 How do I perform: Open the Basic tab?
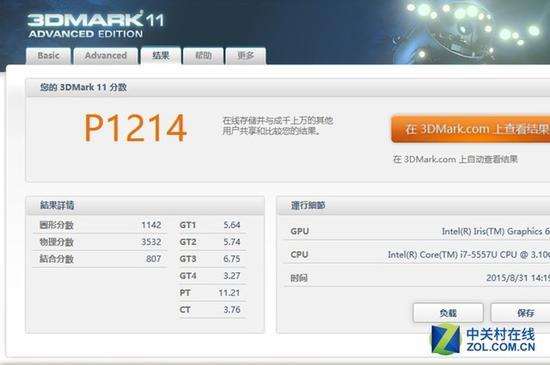click(48, 56)
